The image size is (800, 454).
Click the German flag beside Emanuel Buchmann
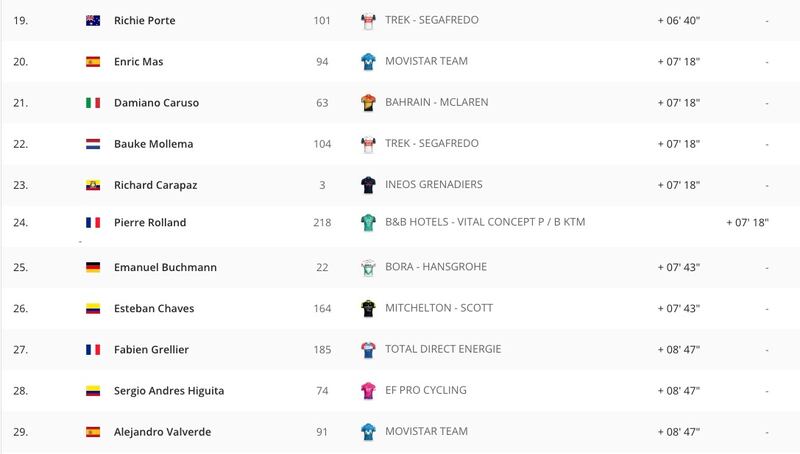(x=93, y=267)
